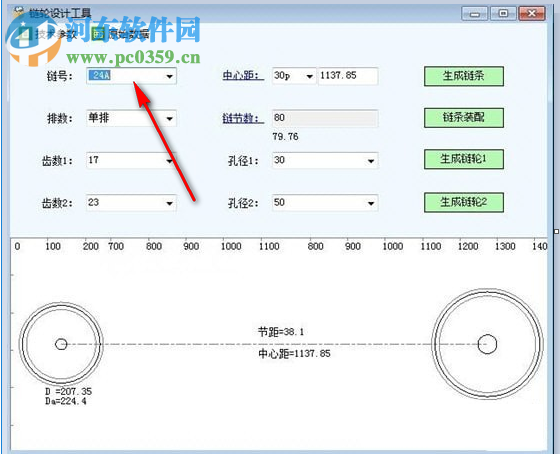Viewport: 560px width, 454px height.
Task: Click the Da=224.4 diameter label
Action: [x=66, y=401]
